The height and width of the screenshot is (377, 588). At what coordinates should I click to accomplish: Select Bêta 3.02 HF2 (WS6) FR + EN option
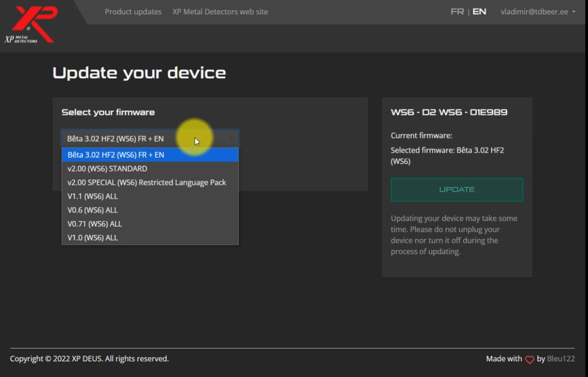click(x=150, y=155)
